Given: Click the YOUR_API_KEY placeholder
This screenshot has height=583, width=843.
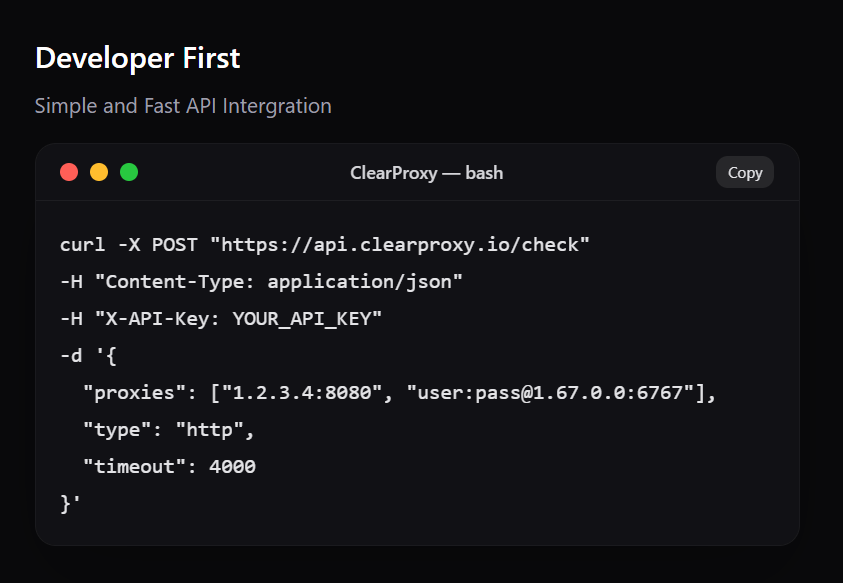Looking at the screenshot, I should (307, 318).
